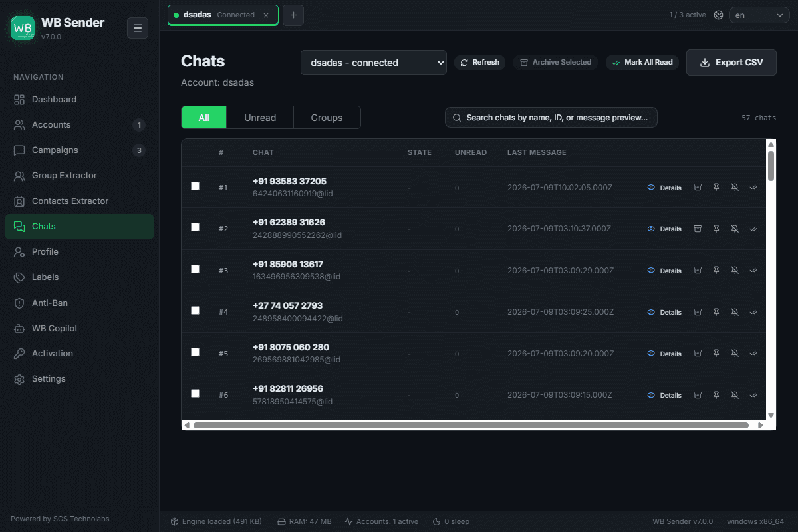
Task: Open the Contacts Extractor page
Action: point(79,201)
